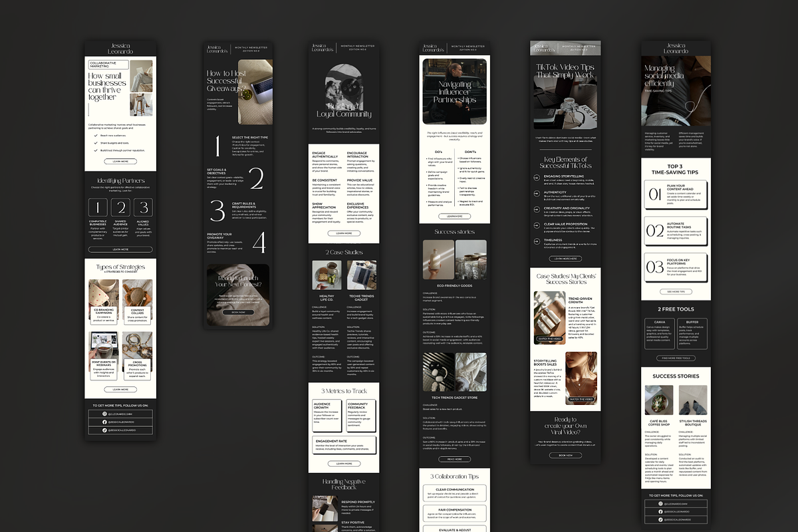Click the Book Now button in the giveaway newsletter
This screenshot has width=798, height=532.
(x=239, y=311)
